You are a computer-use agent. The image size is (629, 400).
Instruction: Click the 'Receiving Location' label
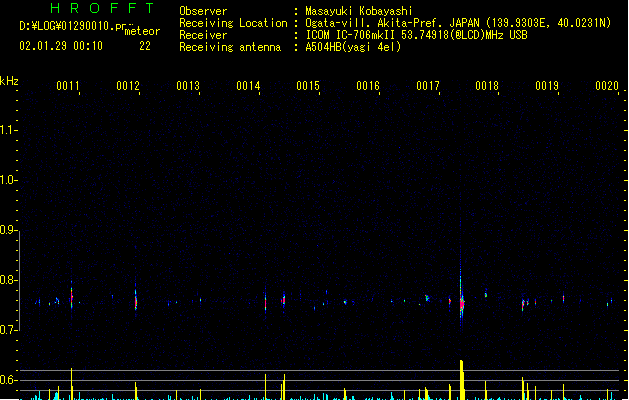[233, 23]
